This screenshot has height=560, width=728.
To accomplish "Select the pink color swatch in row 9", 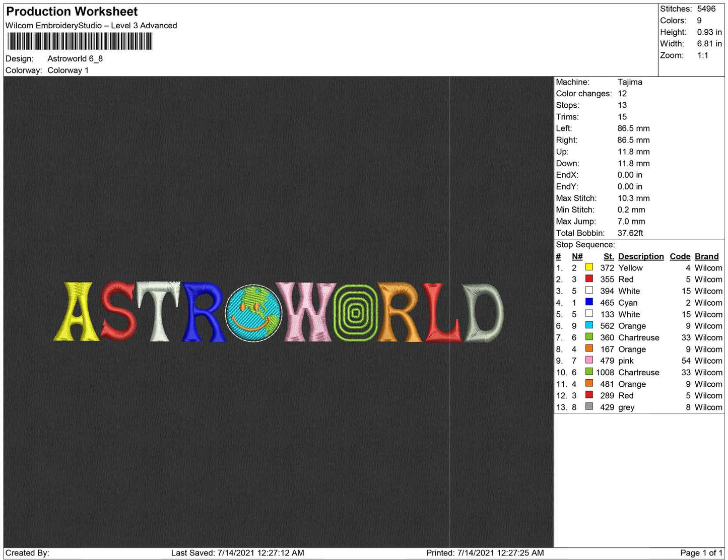I will pos(589,360).
